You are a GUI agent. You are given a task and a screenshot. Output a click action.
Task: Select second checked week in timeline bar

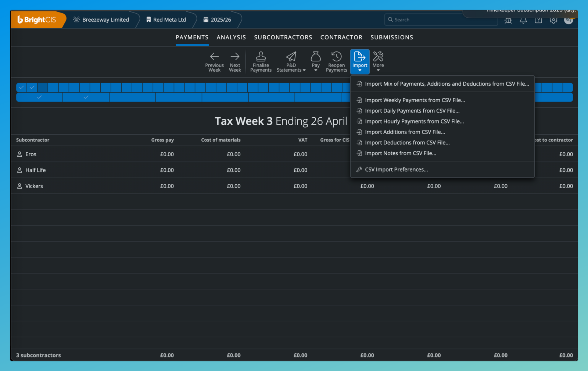click(32, 88)
